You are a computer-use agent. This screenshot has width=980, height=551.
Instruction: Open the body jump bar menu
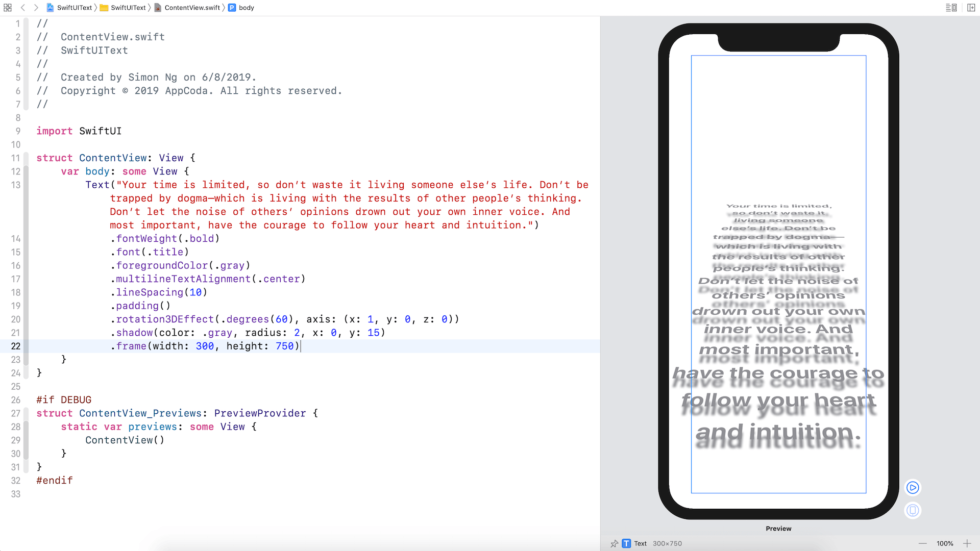pos(246,8)
